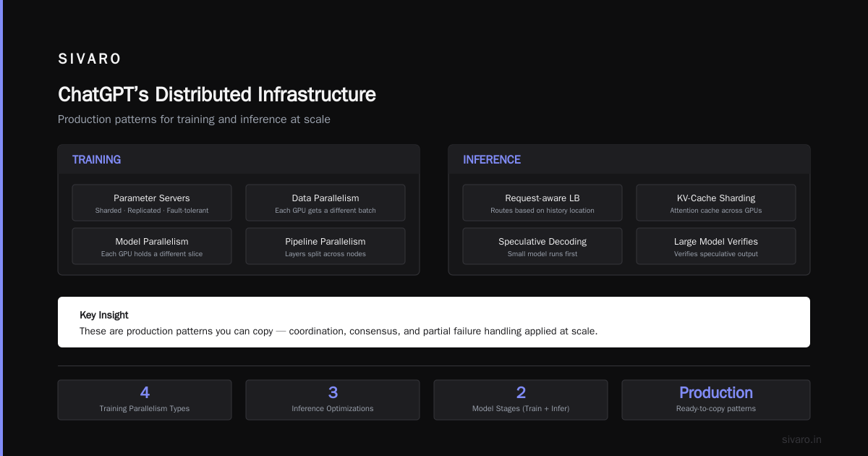The width and height of the screenshot is (868, 456).
Task: Click the 2 Model Stages stat
Action: click(521, 400)
